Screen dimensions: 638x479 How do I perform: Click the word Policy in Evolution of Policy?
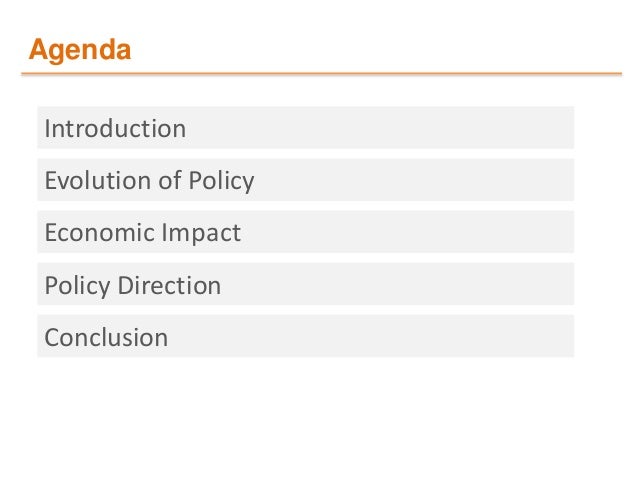pyautogui.click(x=221, y=181)
